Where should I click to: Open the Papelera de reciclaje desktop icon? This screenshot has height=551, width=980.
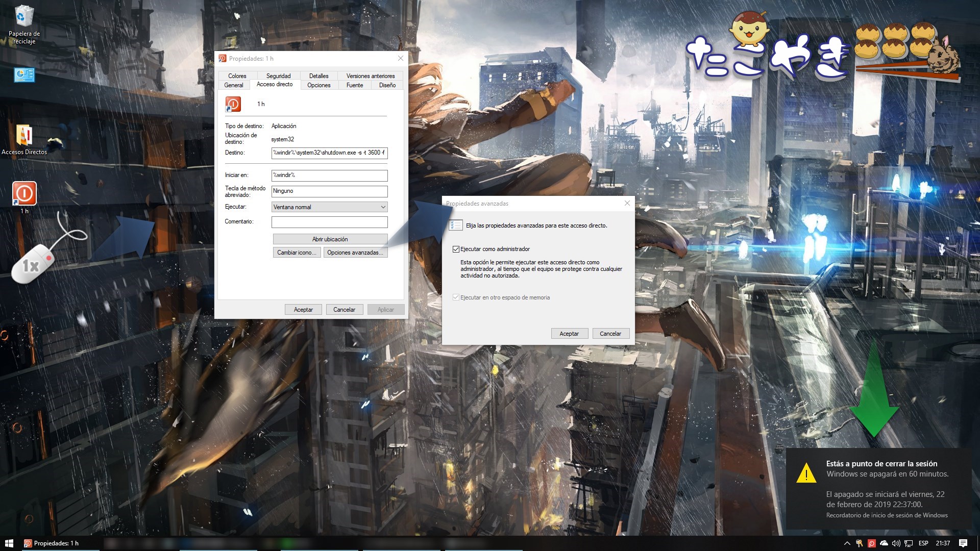coord(24,24)
